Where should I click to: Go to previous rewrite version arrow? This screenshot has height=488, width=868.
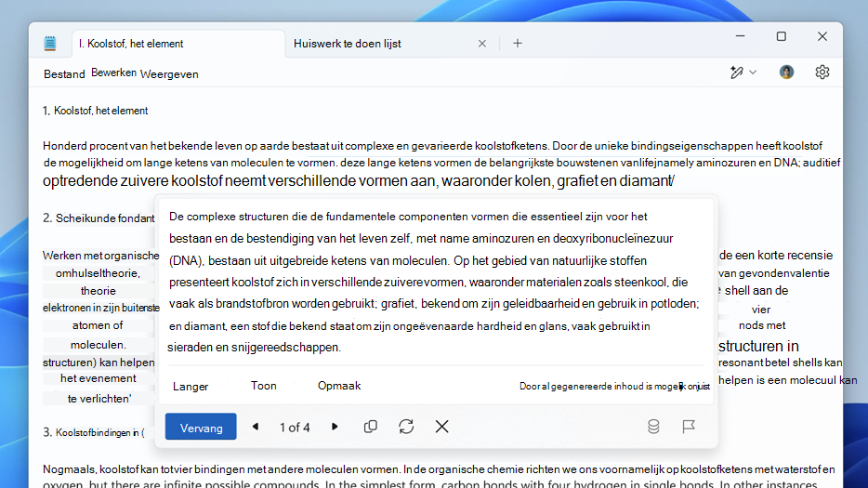tap(256, 427)
